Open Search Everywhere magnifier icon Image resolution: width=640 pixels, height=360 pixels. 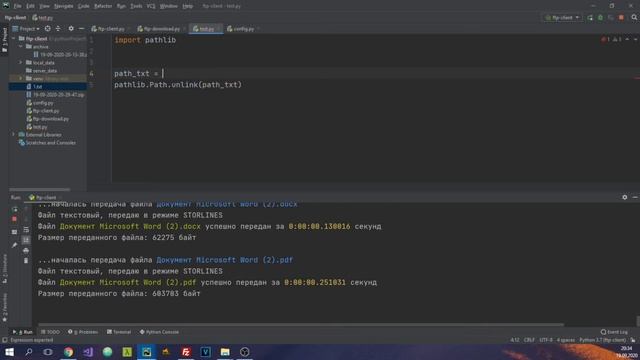(634, 18)
